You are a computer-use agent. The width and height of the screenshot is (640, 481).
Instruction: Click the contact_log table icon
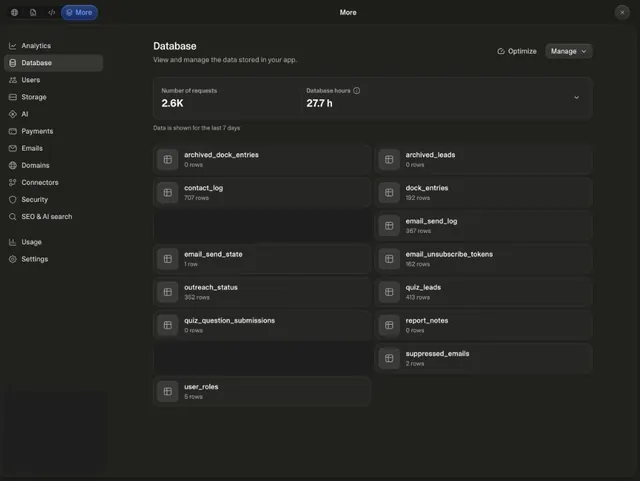168,192
